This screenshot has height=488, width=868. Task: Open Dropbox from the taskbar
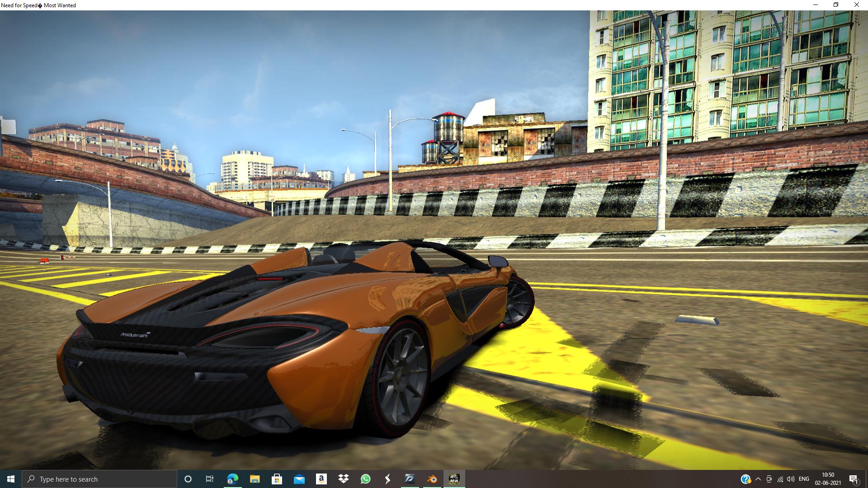tap(343, 479)
